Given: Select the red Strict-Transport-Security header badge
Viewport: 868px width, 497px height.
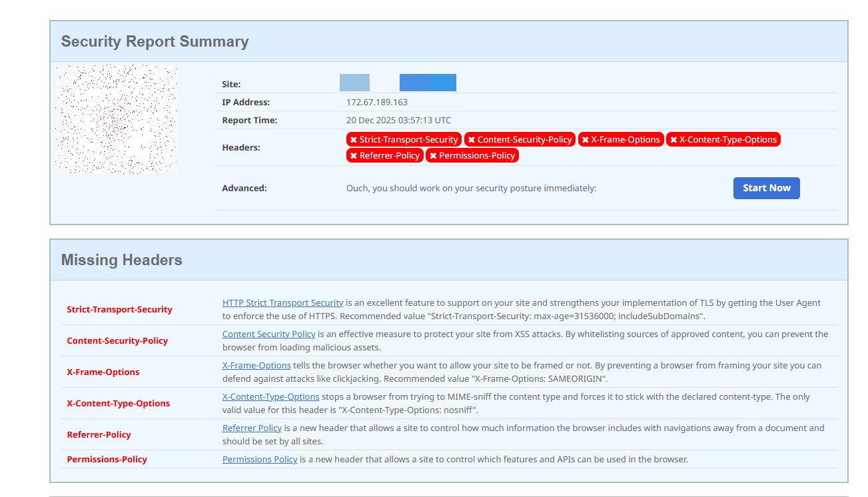Looking at the screenshot, I should (404, 139).
